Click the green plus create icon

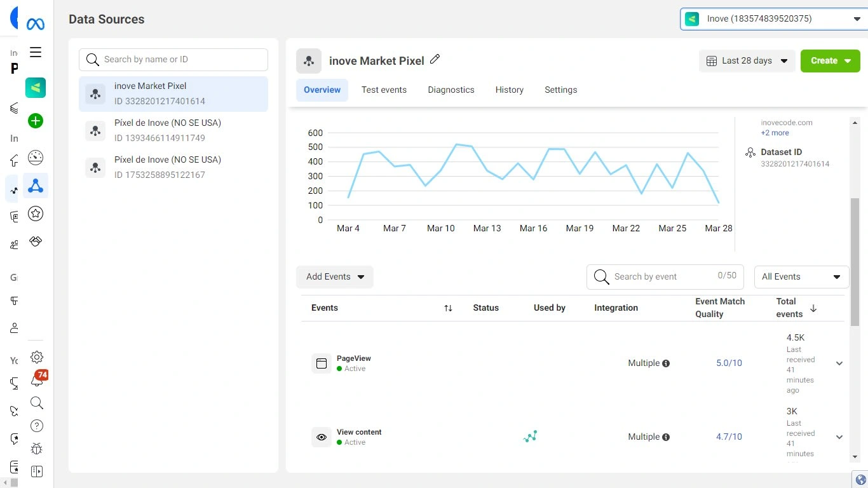pos(36,121)
